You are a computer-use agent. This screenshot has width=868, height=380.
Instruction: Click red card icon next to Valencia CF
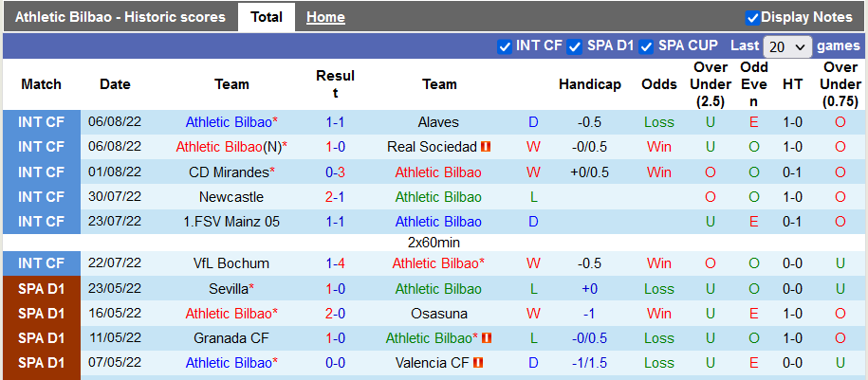tap(479, 363)
